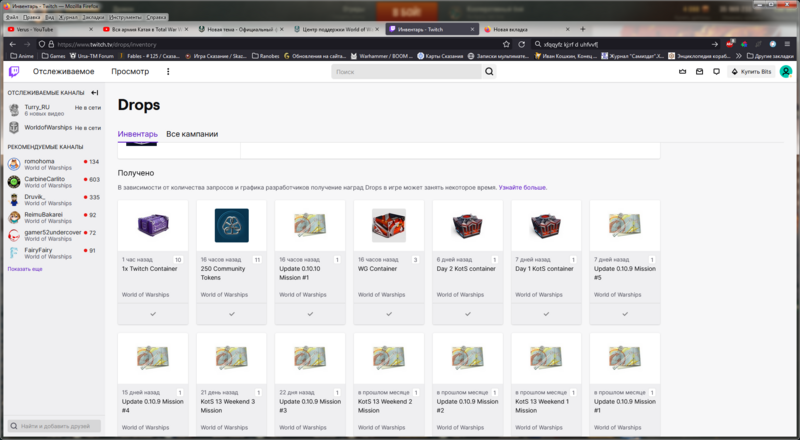Click the 250 Community Tokens image
800x440 pixels.
[232, 225]
